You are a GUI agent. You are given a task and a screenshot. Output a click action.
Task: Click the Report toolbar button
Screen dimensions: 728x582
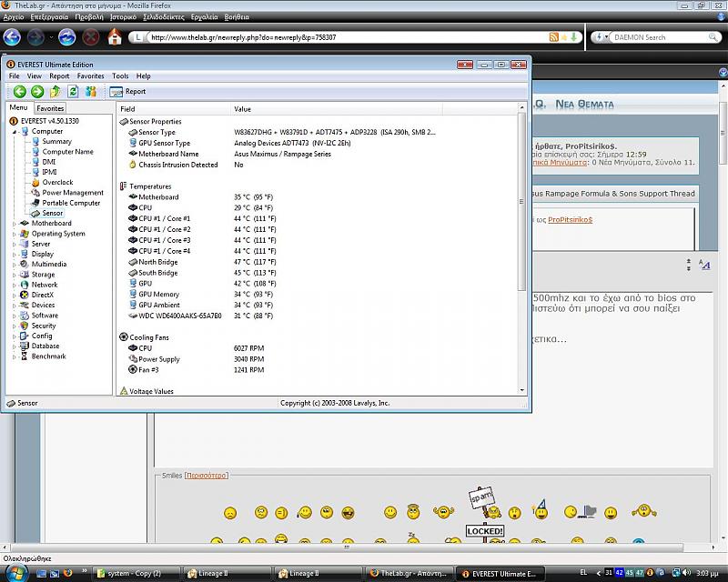coord(127,92)
